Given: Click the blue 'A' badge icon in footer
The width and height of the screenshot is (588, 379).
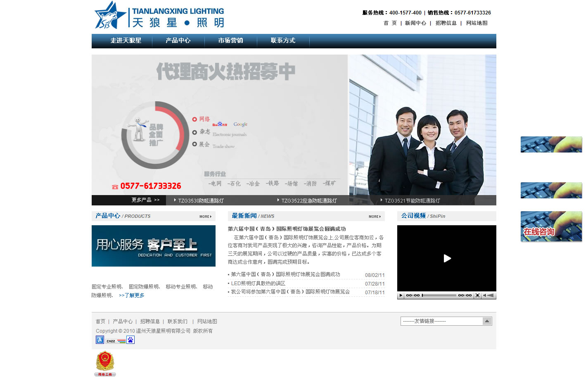Looking at the screenshot, I should [x=100, y=340].
